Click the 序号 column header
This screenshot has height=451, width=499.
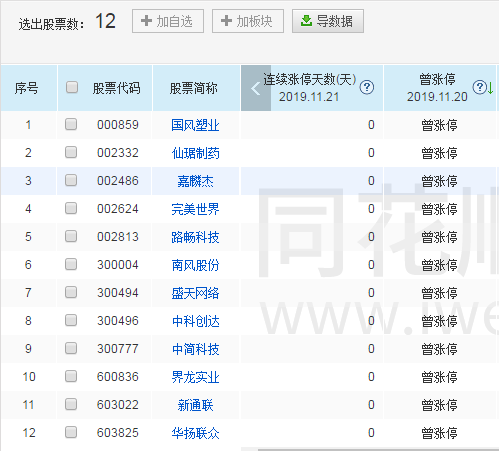click(x=27, y=88)
